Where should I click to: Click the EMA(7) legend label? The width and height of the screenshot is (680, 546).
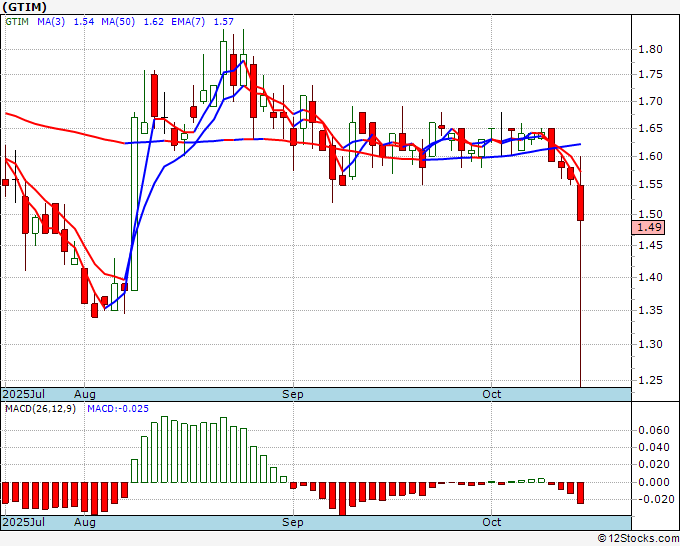(x=188, y=21)
